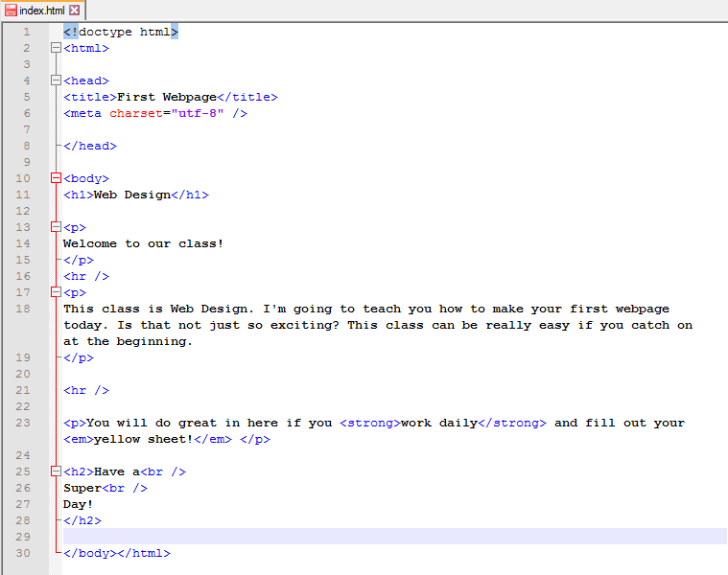Collapse the <p> fold on line 17
Viewport: 728px width, 575px height.
coord(56,292)
